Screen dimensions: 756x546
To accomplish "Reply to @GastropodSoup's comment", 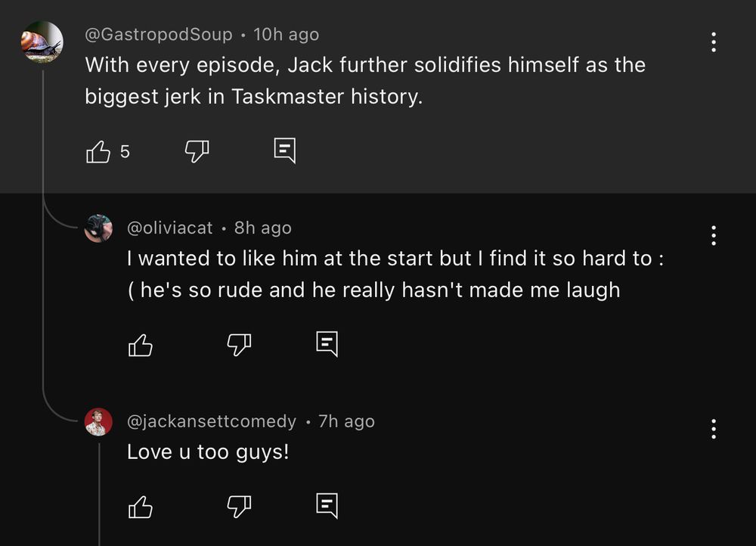I will 284,150.
